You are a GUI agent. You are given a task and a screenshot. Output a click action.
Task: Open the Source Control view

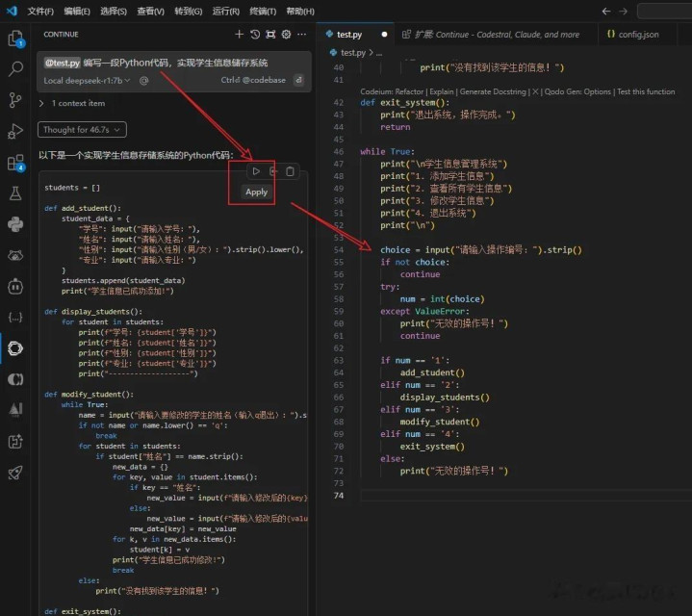tap(15, 100)
